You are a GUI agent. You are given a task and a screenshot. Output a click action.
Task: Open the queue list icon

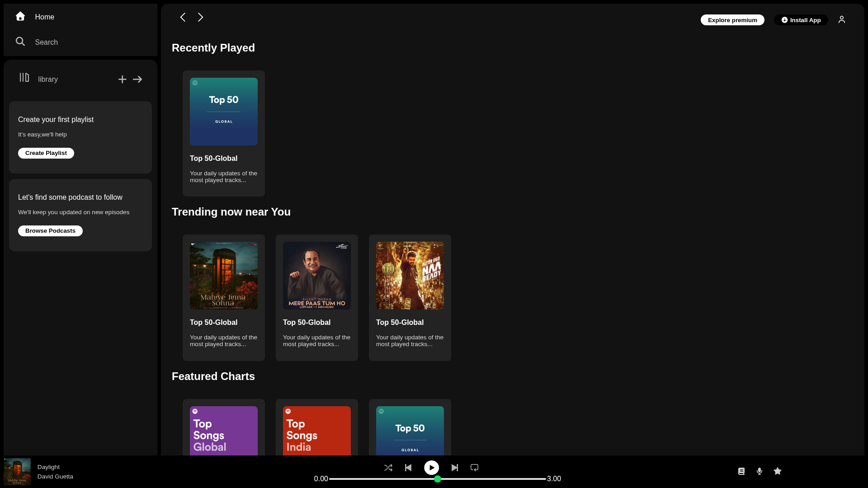pos(741,471)
